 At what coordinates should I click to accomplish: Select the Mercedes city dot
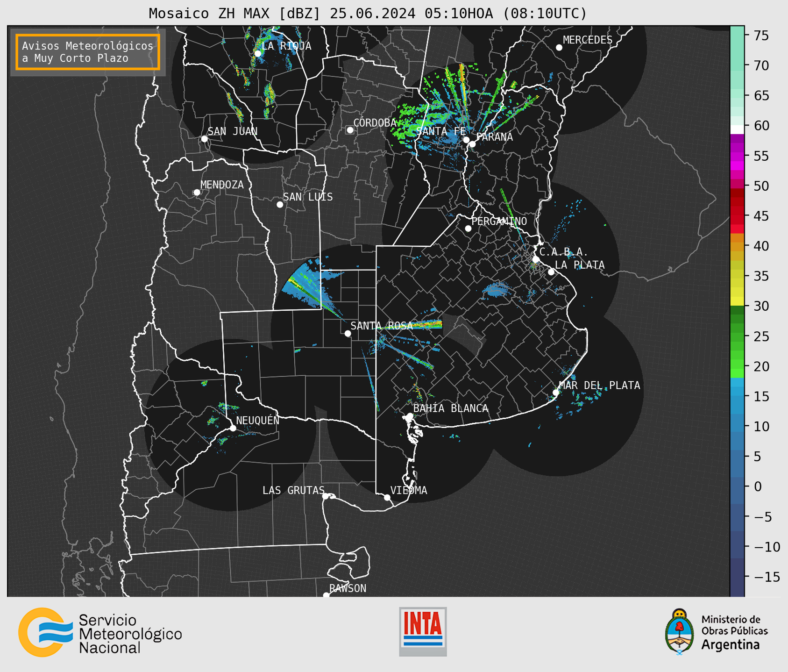[x=559, y=48]
